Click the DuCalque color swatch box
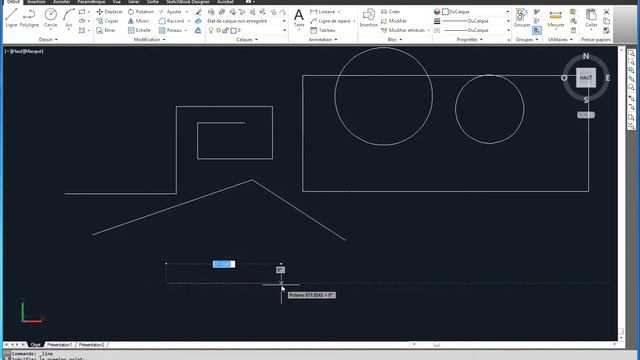 445,12
